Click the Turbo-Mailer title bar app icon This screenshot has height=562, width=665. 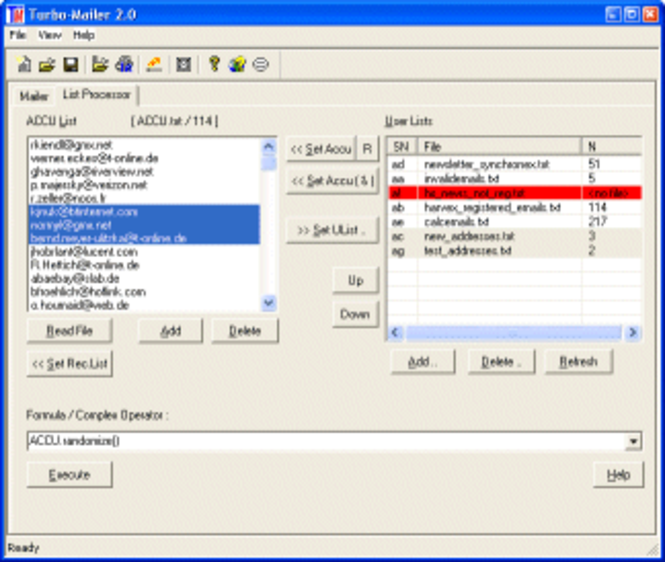(x=15, y=15)
